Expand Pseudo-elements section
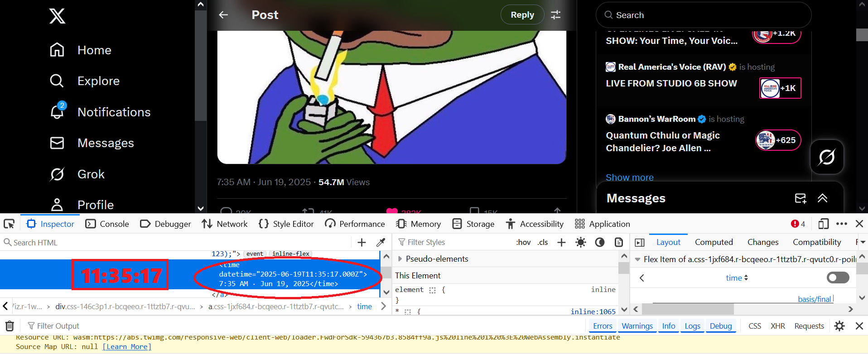 pos(400,259)
